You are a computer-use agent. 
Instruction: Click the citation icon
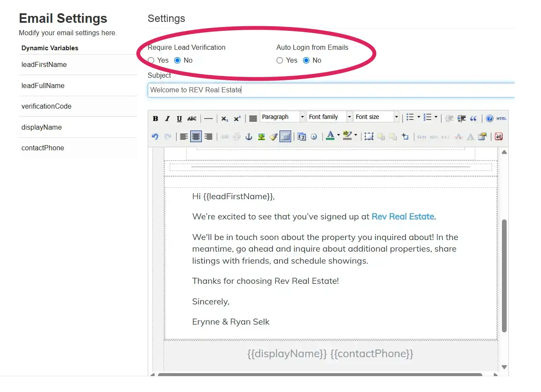click(422, 137)
